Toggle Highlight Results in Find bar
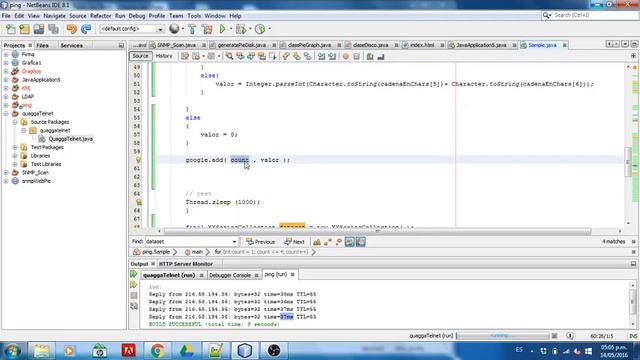 (349, 242)
